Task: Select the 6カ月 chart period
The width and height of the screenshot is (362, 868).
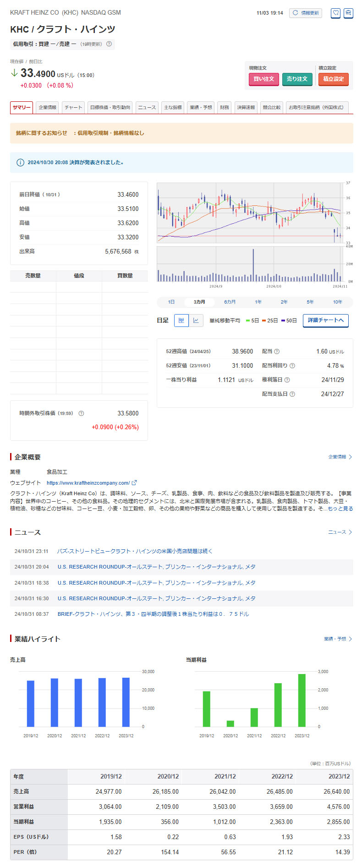Action: pos(230,302)
